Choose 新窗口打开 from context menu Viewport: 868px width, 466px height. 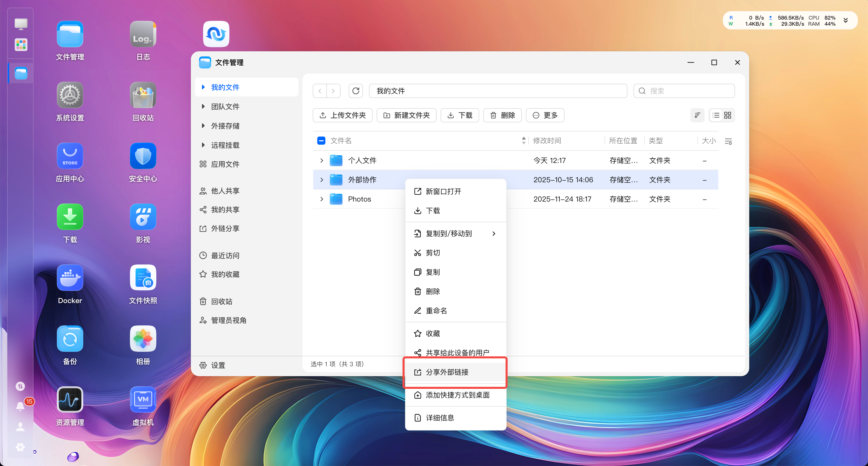(456, 191)
